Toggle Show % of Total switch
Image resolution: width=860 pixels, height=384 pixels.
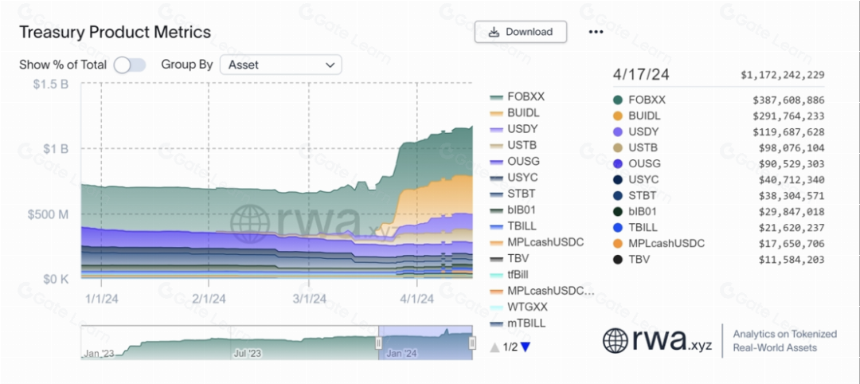click(130, 65)
